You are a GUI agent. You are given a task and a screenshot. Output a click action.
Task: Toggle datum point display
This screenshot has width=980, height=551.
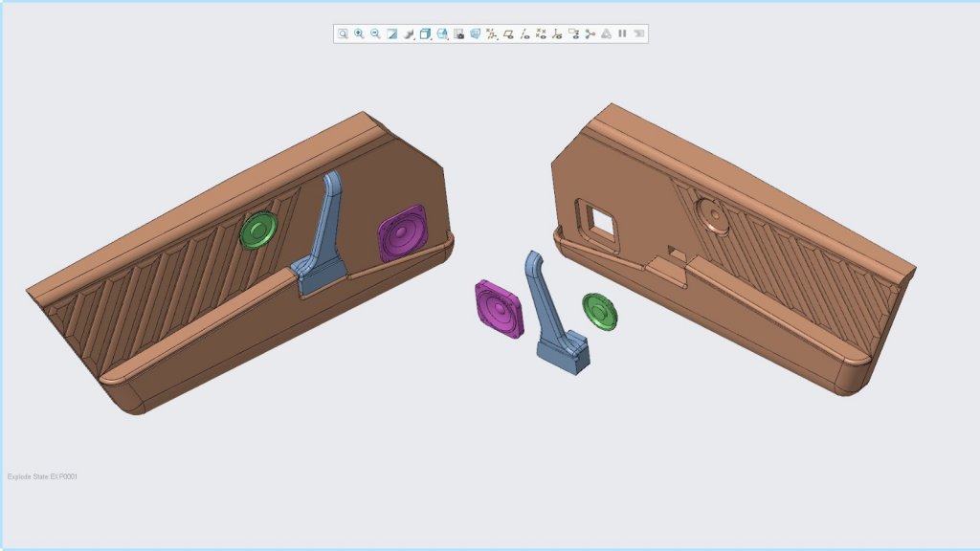(542, 33)
